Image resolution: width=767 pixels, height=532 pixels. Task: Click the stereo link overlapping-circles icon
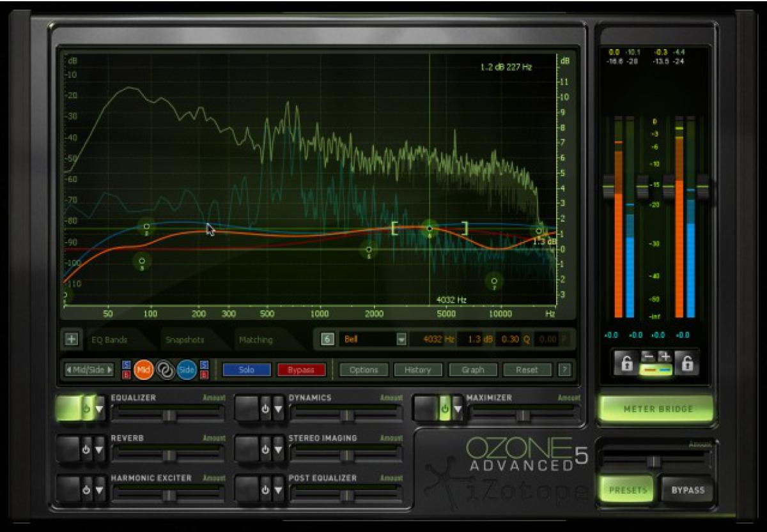click(165, 370)
